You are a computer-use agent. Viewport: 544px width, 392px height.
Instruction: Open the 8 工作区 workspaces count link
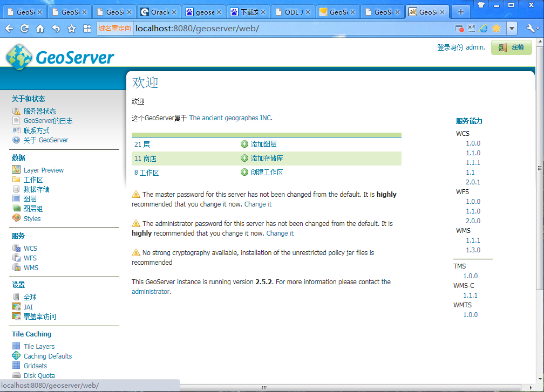click(146, 173)
